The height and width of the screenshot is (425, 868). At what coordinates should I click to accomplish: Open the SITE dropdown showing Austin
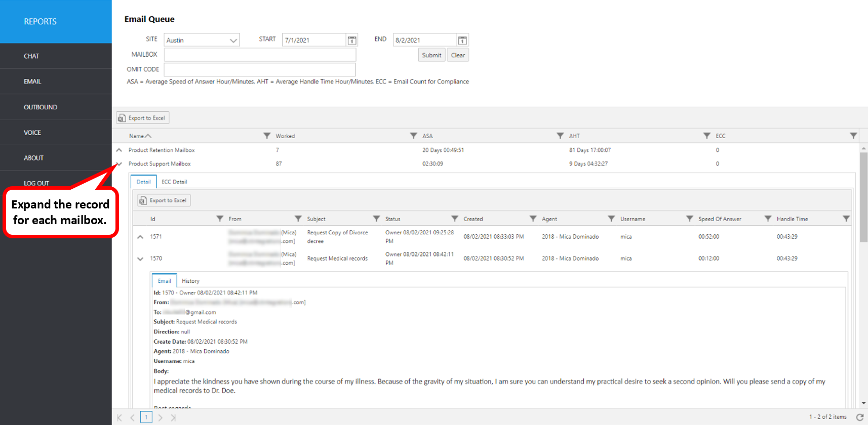(x=202, y=40)
